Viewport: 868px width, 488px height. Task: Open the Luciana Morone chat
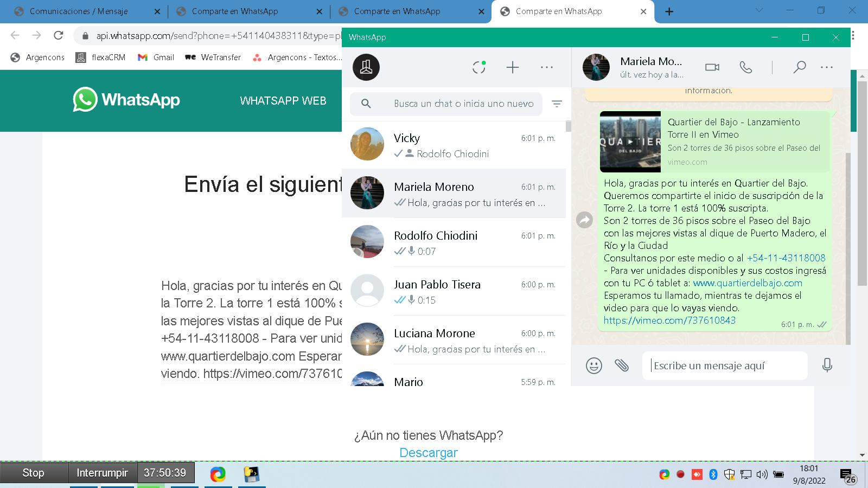[x=454, y=339]
